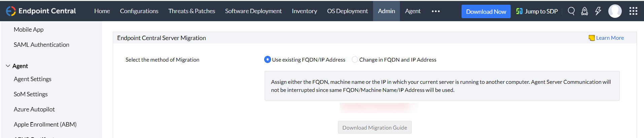Select Use existing FQDN/IP Address option
This screenshot has height=138, width=644.
268,60
